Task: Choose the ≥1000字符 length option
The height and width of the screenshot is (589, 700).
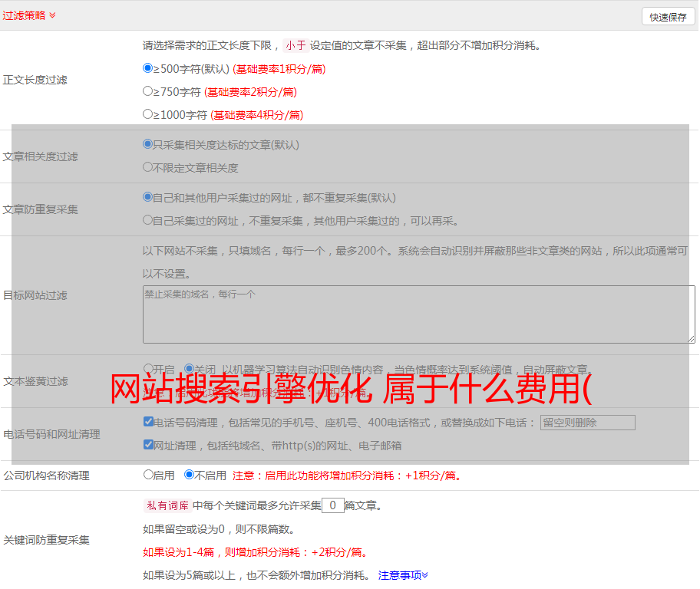Action: click(x=148, y=114)
